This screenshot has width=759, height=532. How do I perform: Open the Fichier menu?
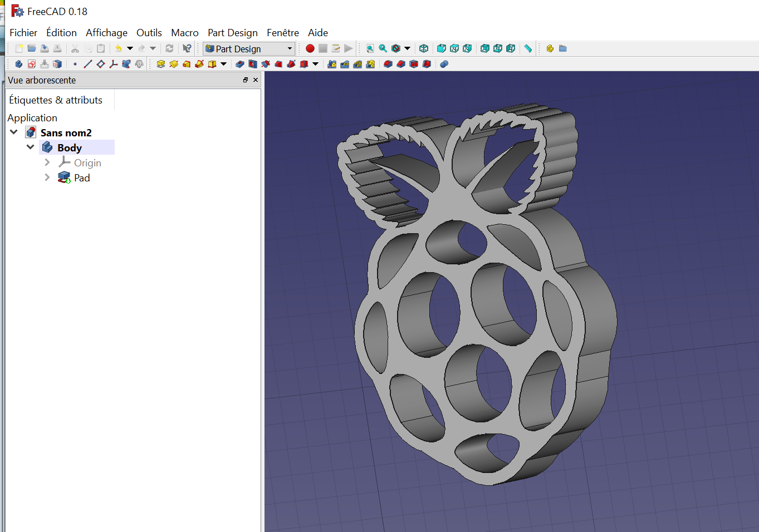[x=23, y=32]
